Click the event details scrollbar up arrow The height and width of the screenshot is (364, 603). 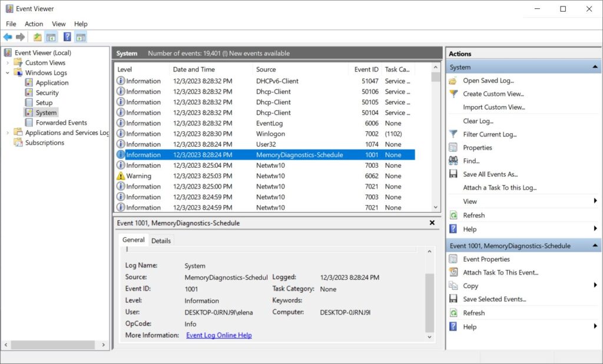429,252
